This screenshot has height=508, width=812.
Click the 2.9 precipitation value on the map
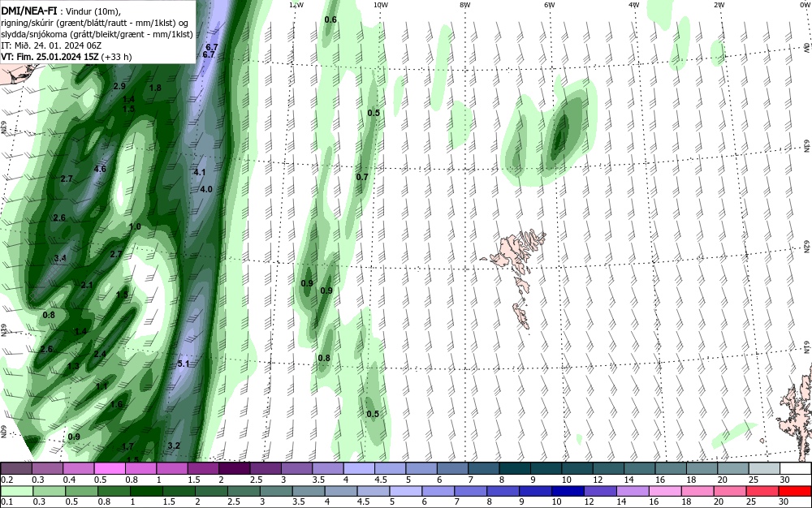[119, 86]
